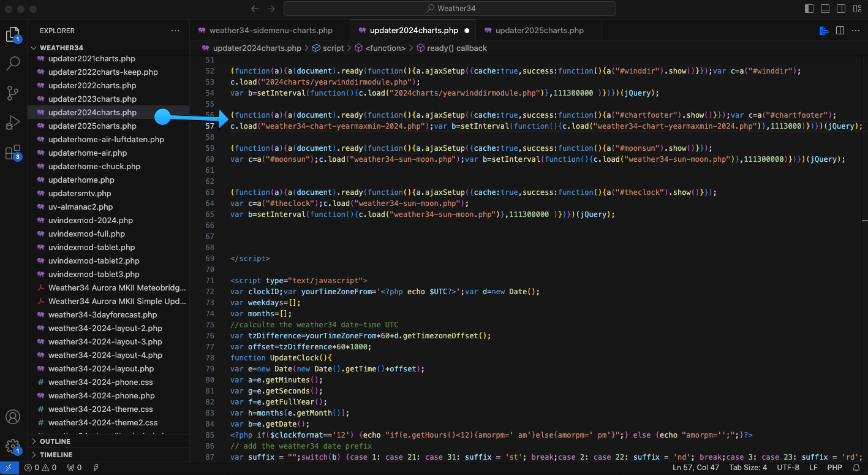The image size is (868, 475).
Task: Open the Source Control view
Action: pyautogui.click(x=13, y=93)
